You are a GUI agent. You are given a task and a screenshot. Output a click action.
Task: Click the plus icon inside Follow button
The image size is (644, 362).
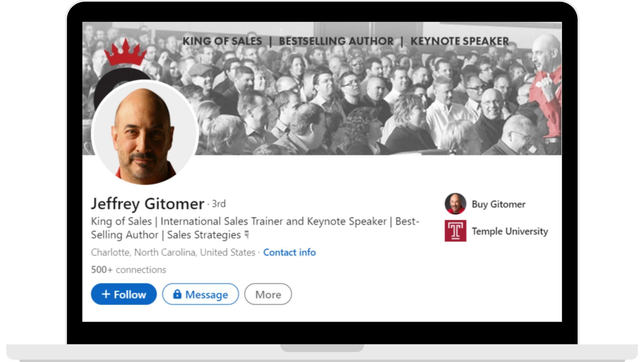[106, 294]
